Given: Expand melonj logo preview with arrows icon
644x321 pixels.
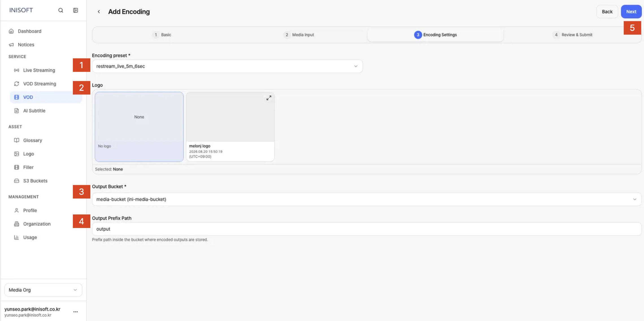Looking at the screenshot, I should 269,98.
